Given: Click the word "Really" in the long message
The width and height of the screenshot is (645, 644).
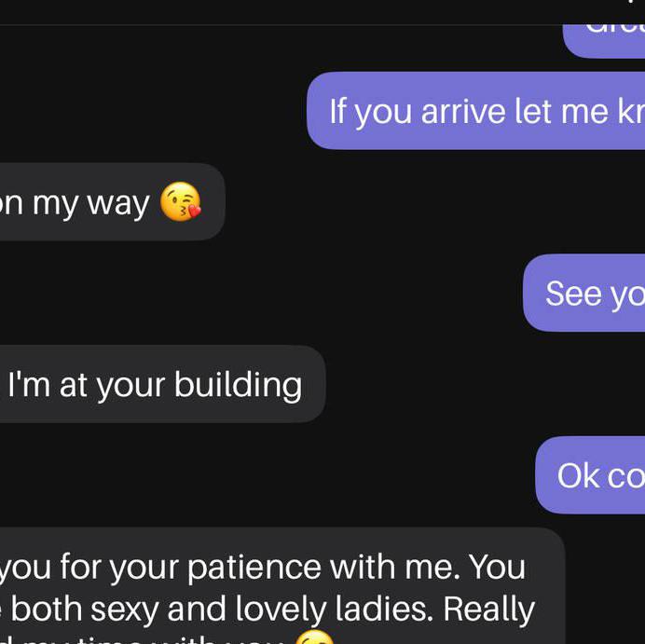Looking at the screenshot, I should (x=488, y=609).
